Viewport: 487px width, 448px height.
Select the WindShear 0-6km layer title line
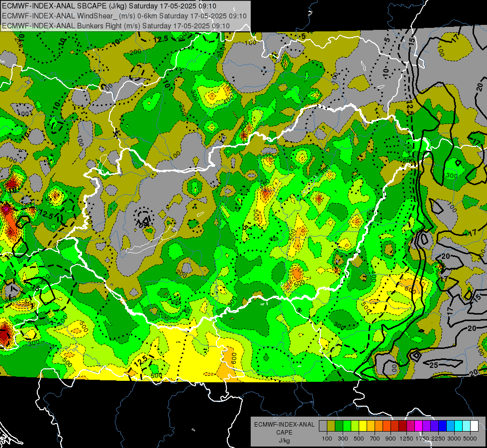[x=124, y=16]
